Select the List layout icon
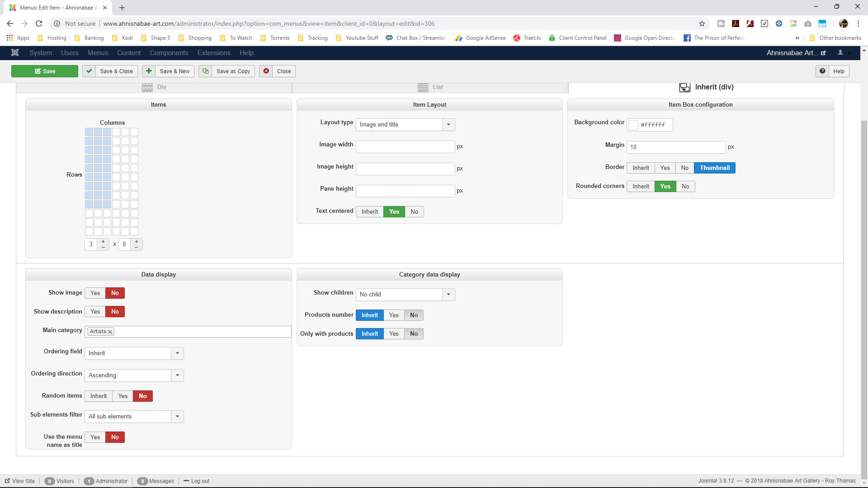Viewport: 868px width, 488px height. point(423,87)
